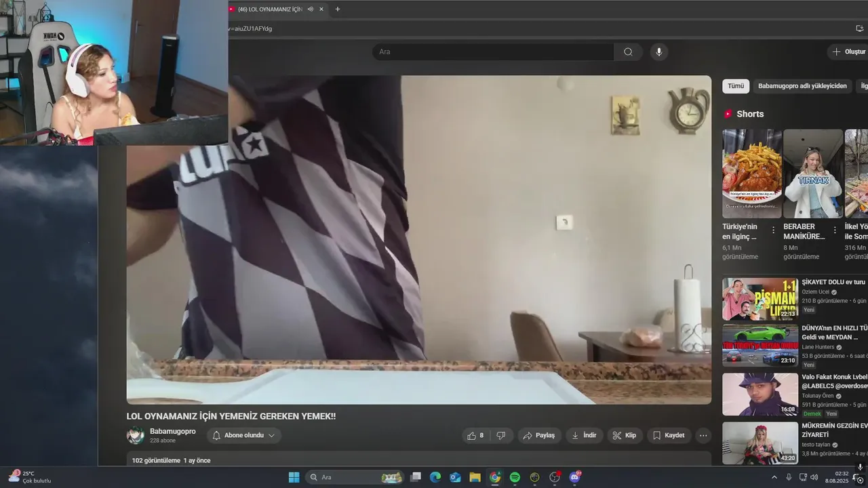This screenshot has width=868, height=488.
Task: Open DÜNYA'nın EN HIZLI video thumbnail
Action: [x=760, y=345]
